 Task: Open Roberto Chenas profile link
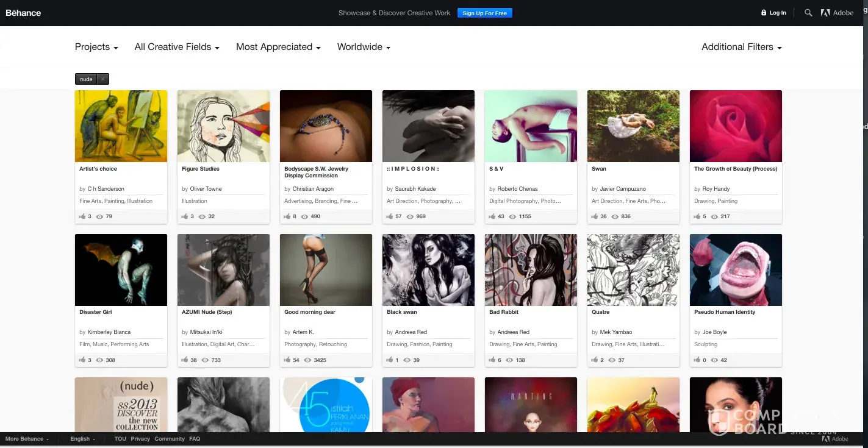[517, 189]
